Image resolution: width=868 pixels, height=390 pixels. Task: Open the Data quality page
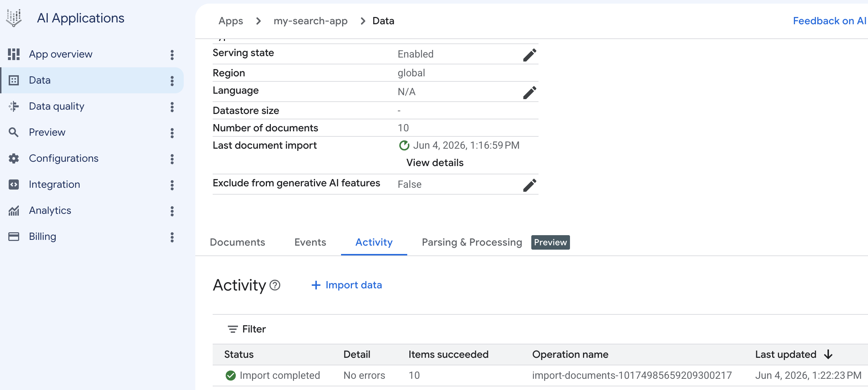(x=92, y=106)
